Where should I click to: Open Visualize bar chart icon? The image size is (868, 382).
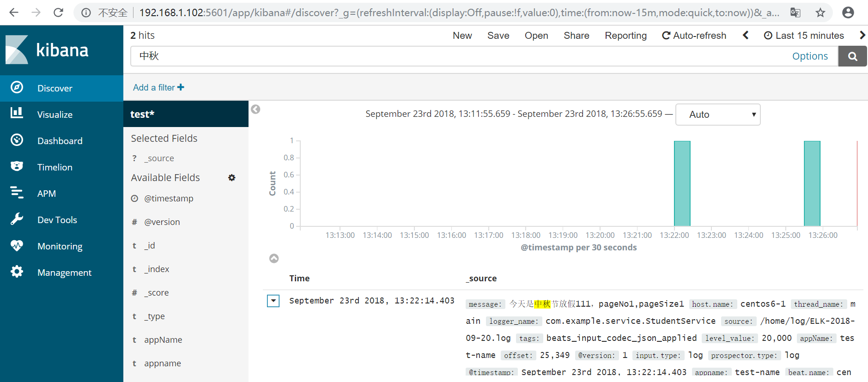pos(17,113)
